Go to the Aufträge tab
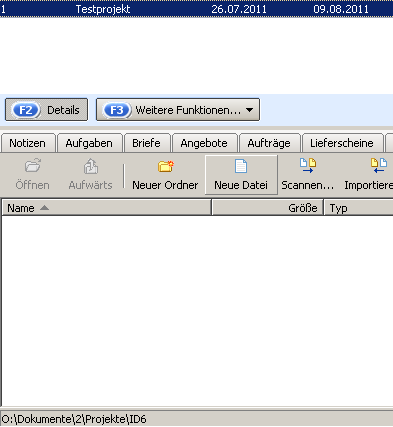 click(269, 143)
